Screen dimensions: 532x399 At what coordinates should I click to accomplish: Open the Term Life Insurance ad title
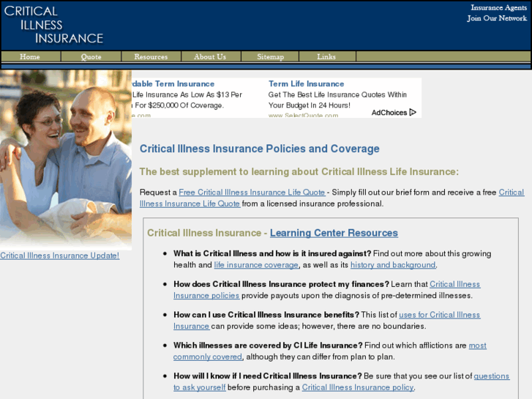306,83
